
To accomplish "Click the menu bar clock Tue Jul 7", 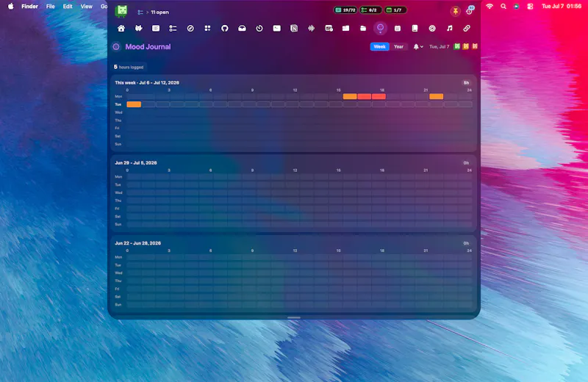I will pos(562,6).
